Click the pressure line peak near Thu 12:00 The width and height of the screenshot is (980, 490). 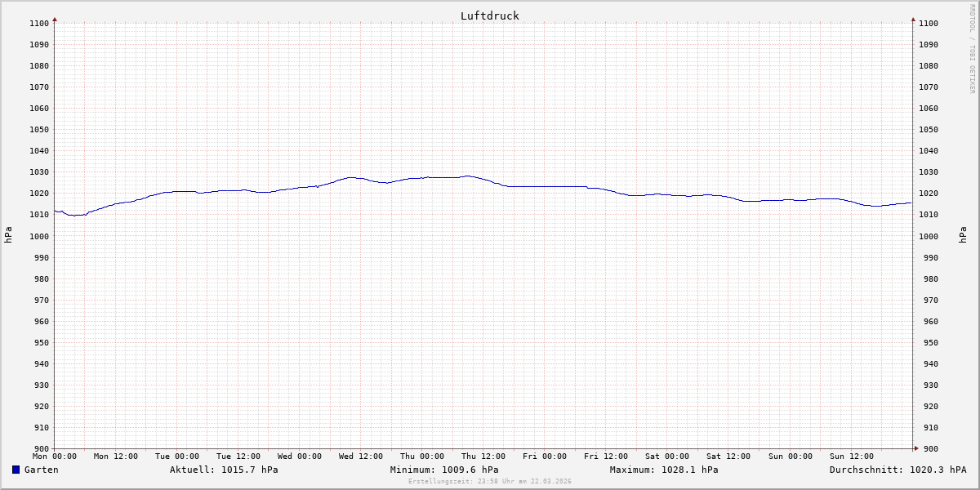point(467,176)
